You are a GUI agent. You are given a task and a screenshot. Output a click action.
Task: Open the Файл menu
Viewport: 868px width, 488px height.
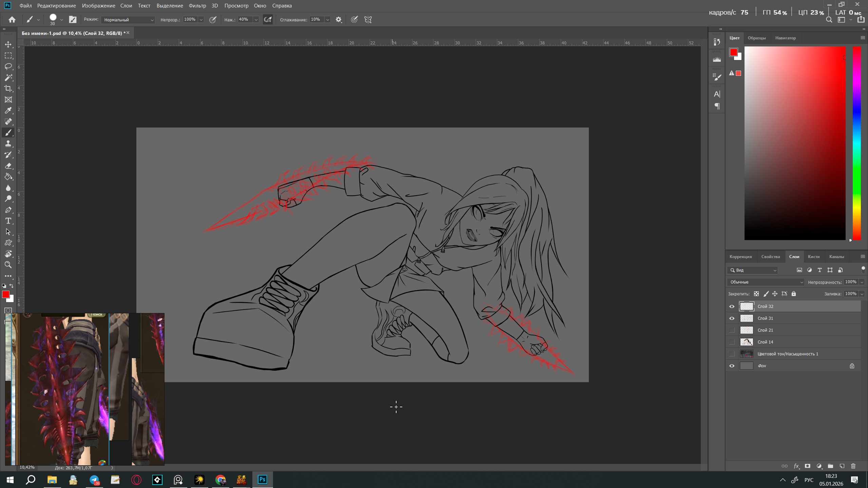(25, 6)
